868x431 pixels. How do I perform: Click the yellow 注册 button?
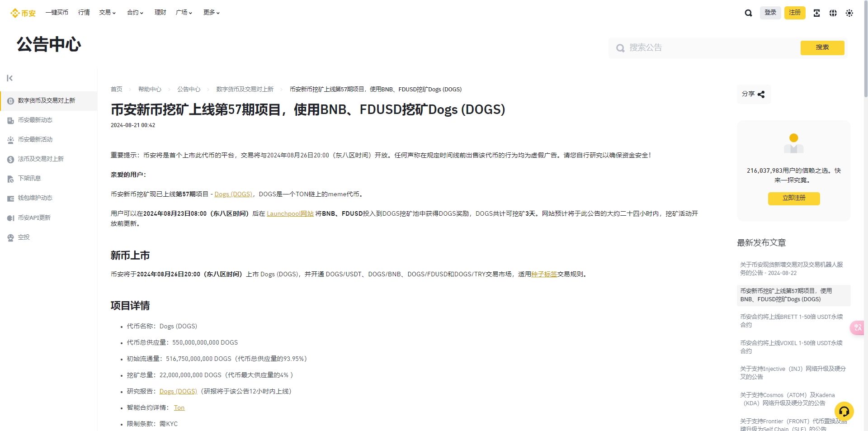[795, 13]
